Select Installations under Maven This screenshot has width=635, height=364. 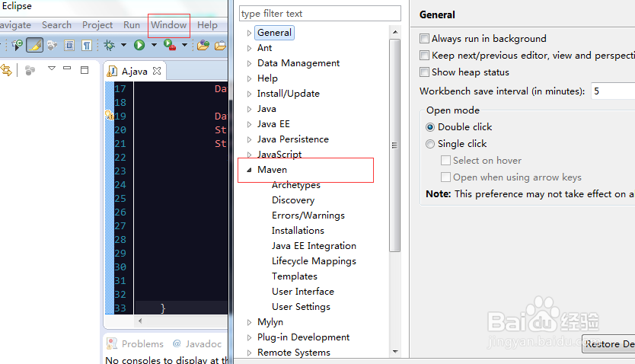(298, 231)
